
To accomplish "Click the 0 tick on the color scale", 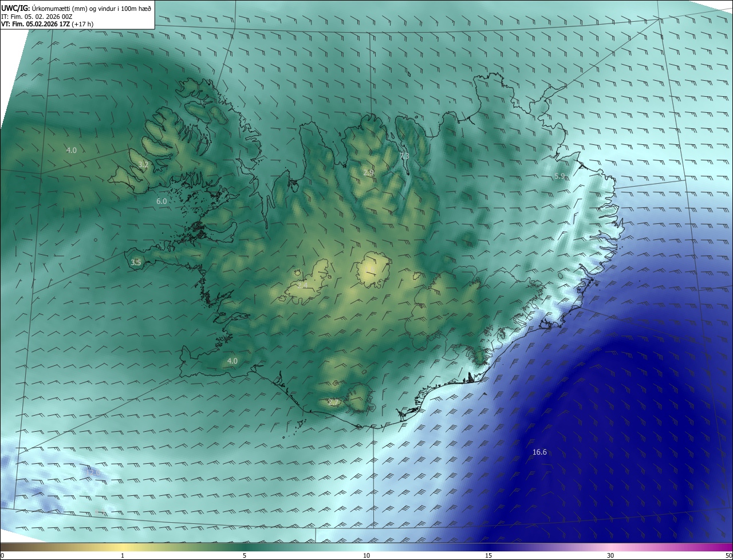I will pyautogui.click(x=2, y=555).
